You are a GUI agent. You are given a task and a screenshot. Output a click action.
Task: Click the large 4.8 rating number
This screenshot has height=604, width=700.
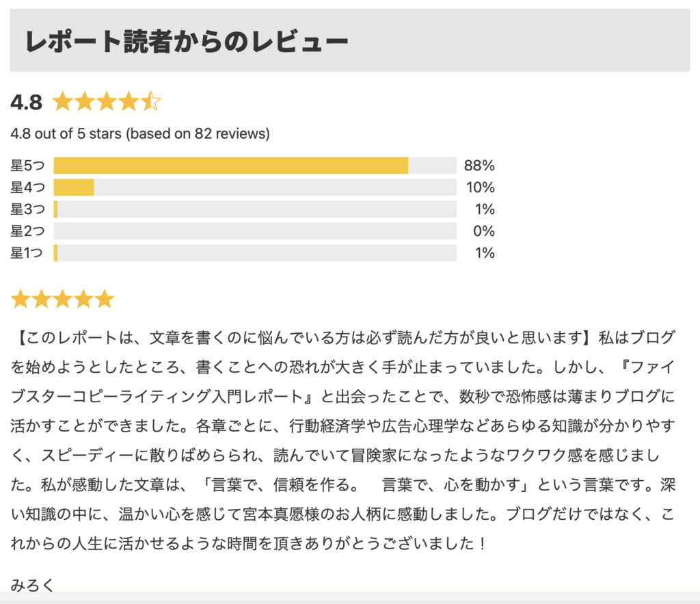27,103
